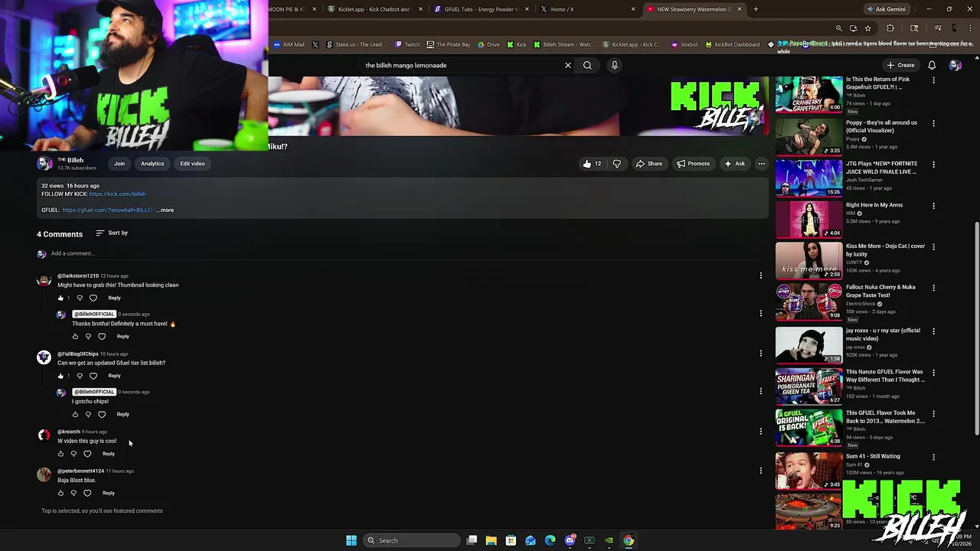Heart FullBagOfChips's comment
The height and width of the screenshot is (551, 980).
tap(93, 376)
